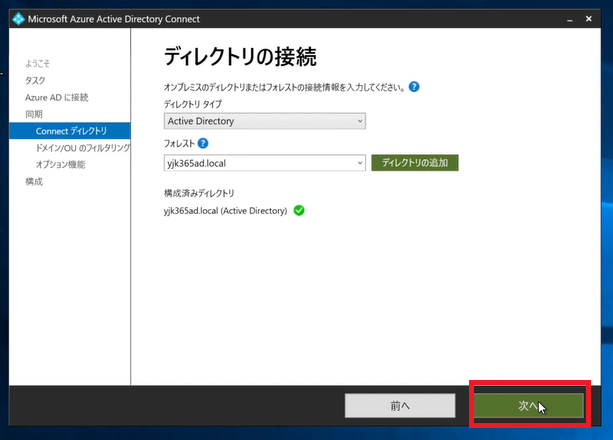Select 同期 in the sidebar
Viewport: 613px width, 440px height.
coord(34,114)
